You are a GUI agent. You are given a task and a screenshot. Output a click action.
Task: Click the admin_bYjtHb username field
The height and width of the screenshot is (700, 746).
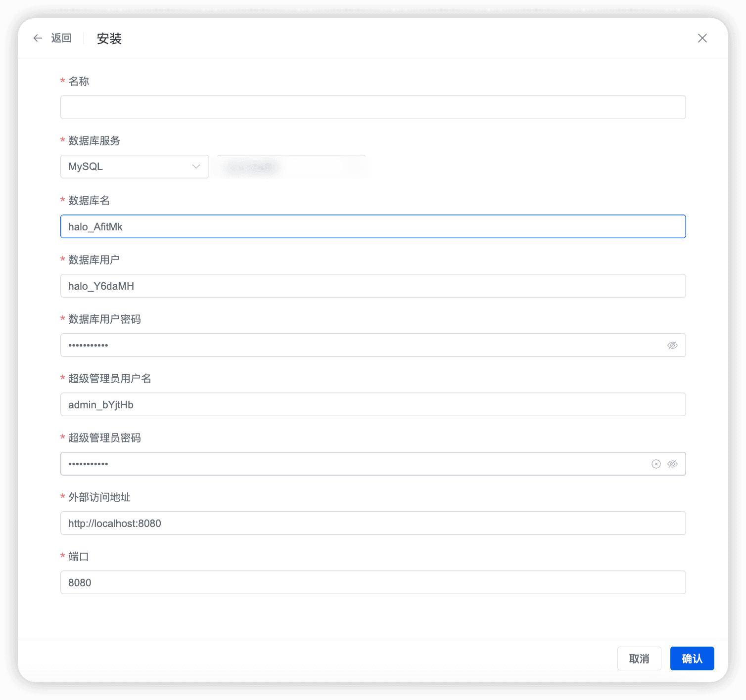tap(373, 404)
